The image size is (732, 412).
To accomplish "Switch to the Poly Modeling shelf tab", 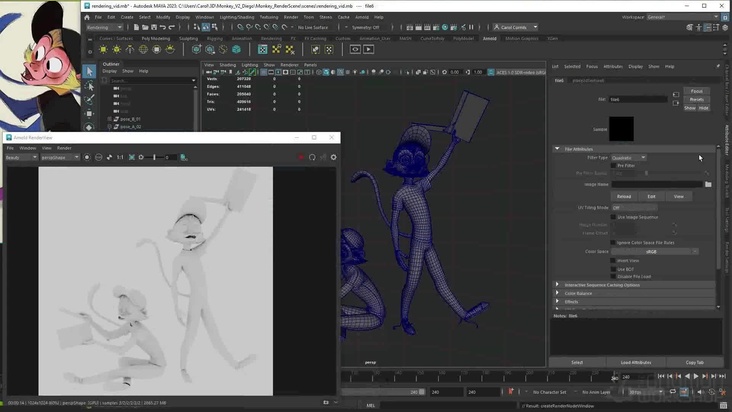I will 156,38.
